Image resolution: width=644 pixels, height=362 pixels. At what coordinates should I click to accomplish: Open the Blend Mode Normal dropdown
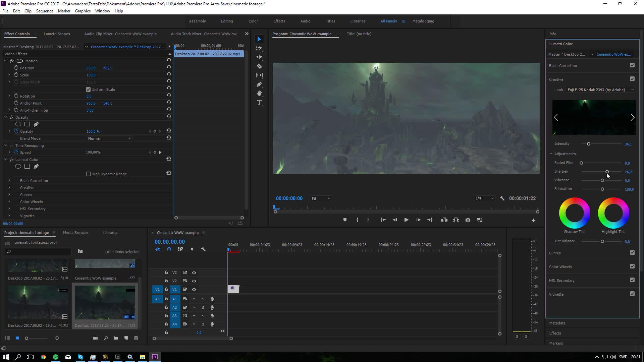pos(109,138)
